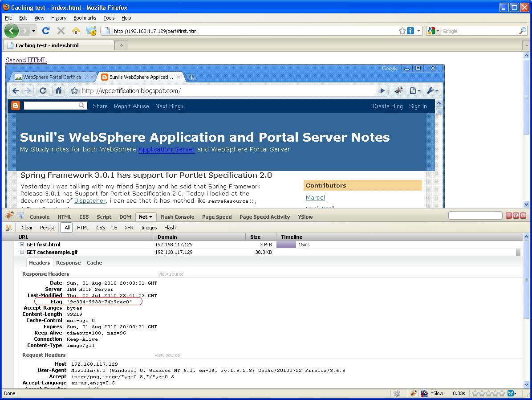Filter Net requests by Images

149,228
